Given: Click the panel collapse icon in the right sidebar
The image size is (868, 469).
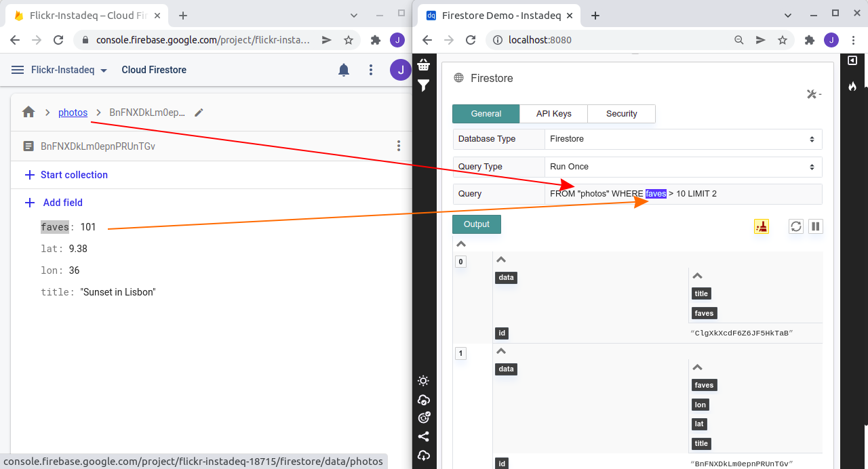Looking at the screenshot, I should tap(852, 60).
